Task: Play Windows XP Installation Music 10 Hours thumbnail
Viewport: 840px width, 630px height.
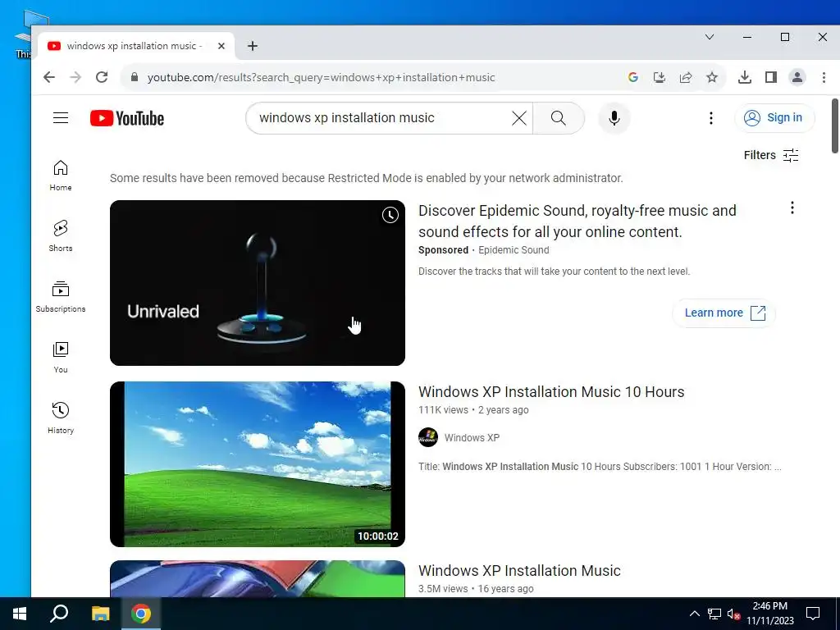Action: [257, 464]
